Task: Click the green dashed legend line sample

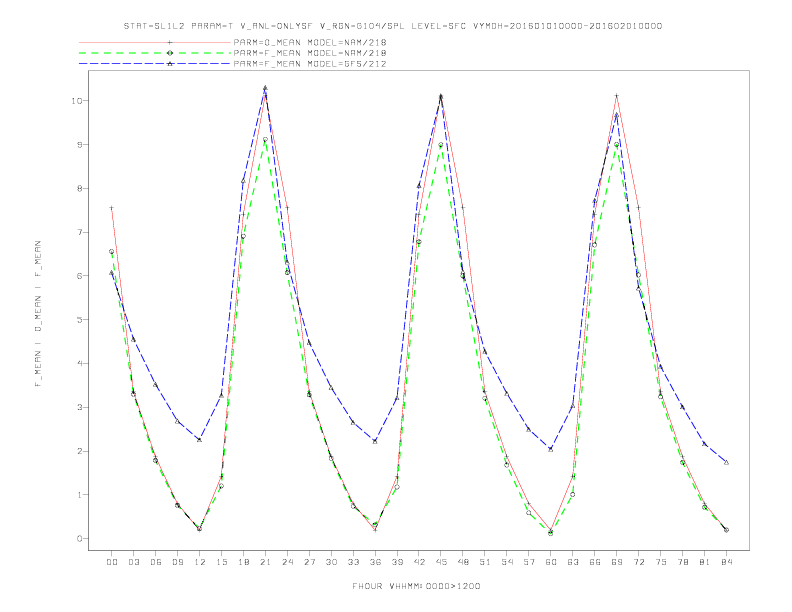Action: 155,53
